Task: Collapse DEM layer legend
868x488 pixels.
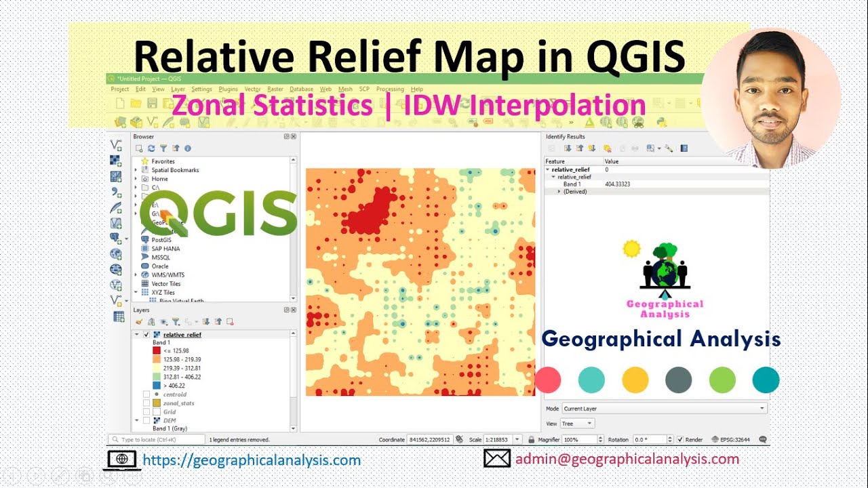Action: click(136, 420)
